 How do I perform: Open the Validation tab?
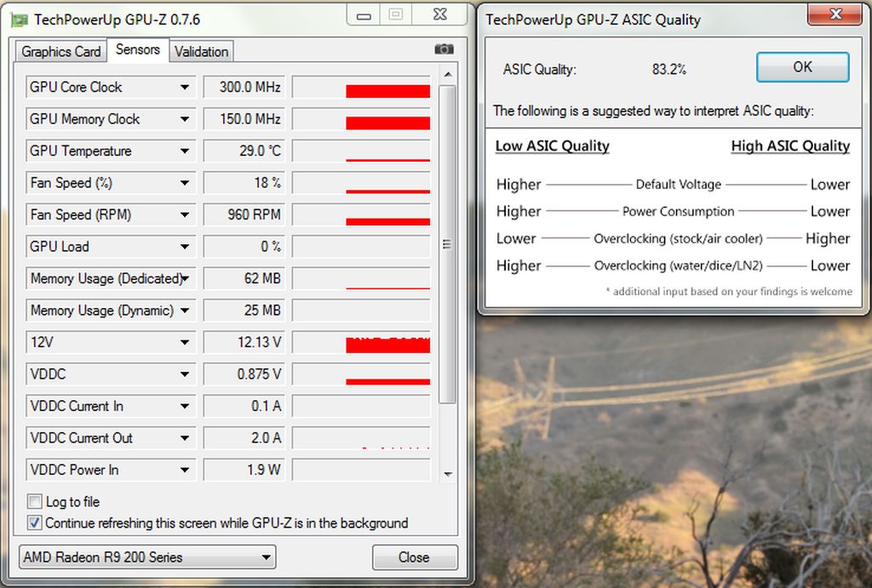tap(201, 52)
